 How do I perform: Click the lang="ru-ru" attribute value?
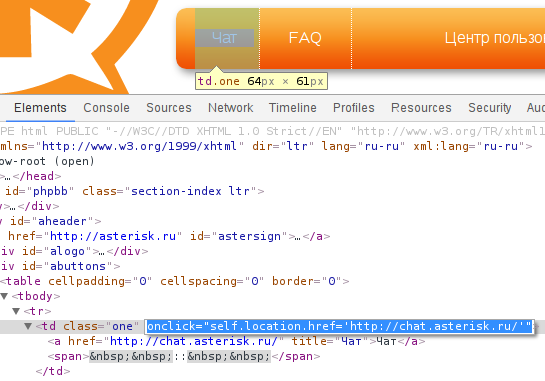pos(381,146)
